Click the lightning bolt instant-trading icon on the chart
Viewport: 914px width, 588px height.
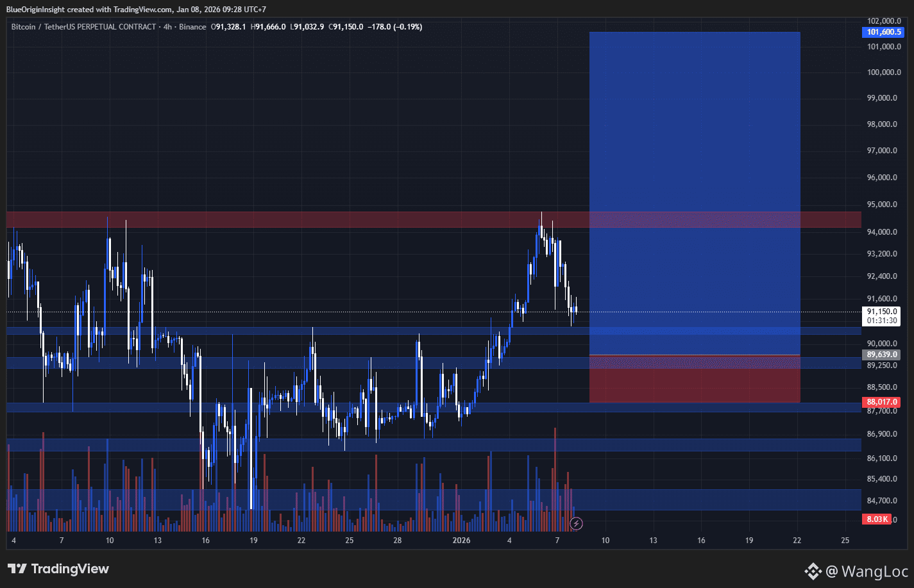577,523
